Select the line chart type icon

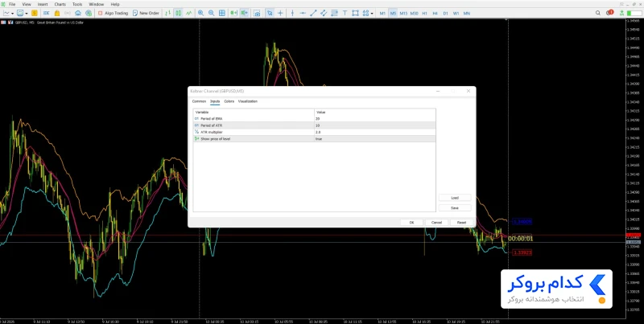(x=189, y=13)
